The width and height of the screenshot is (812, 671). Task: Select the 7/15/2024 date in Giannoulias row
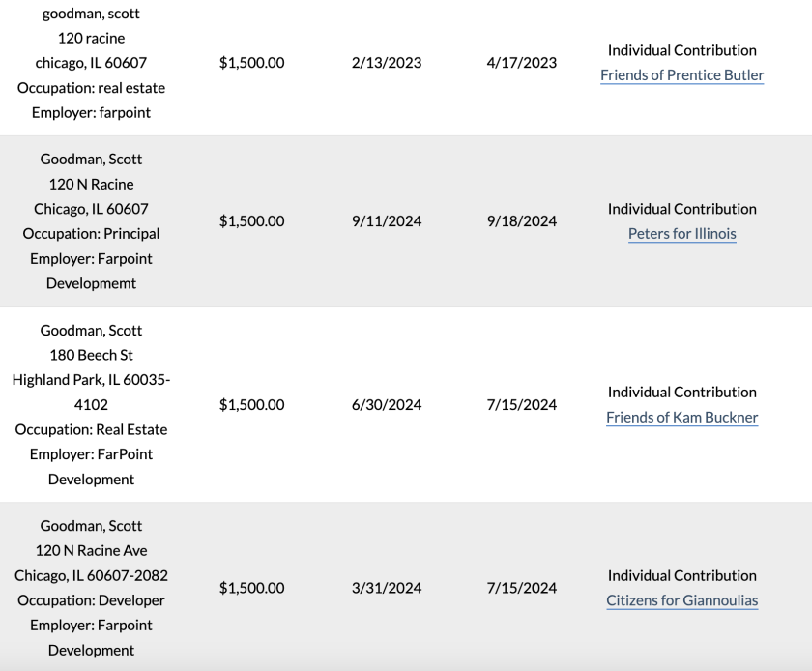coord(522,588)
